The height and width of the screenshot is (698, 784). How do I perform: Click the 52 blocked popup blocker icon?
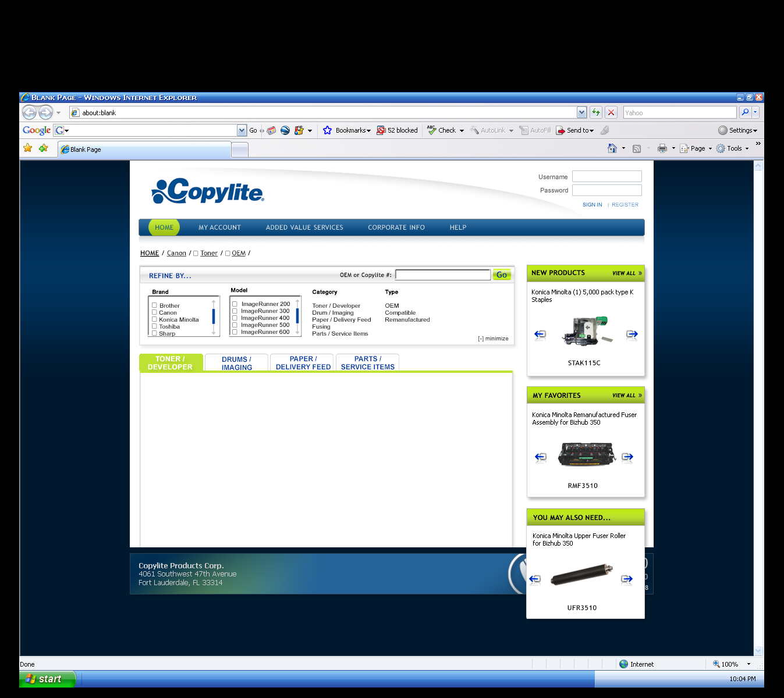pos(381,130)
